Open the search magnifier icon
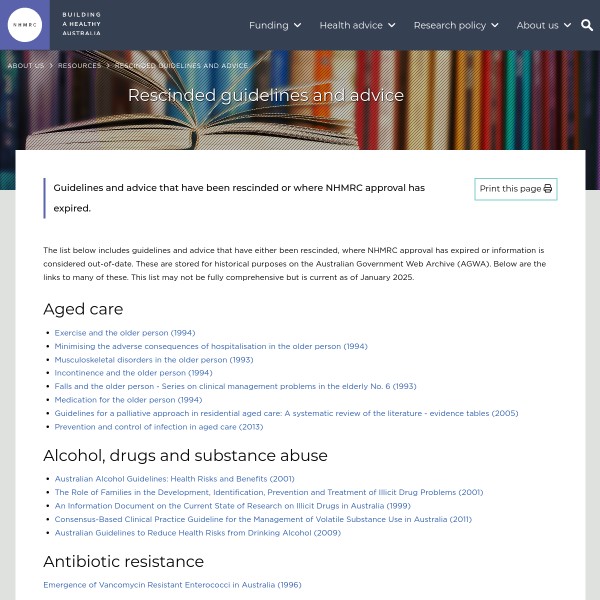Viewport: 600px width, 600px height. tap(587, 25)
